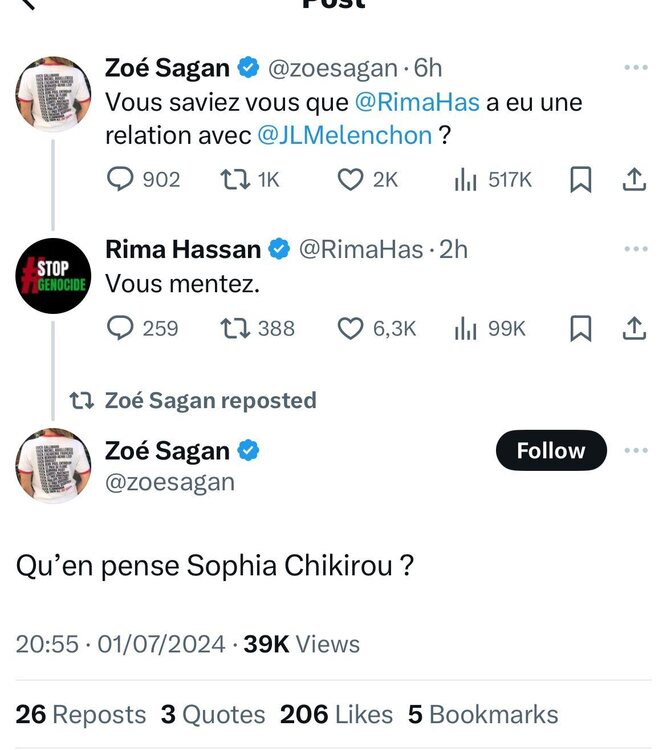View the 26 Reposts list

coord(81,714)
